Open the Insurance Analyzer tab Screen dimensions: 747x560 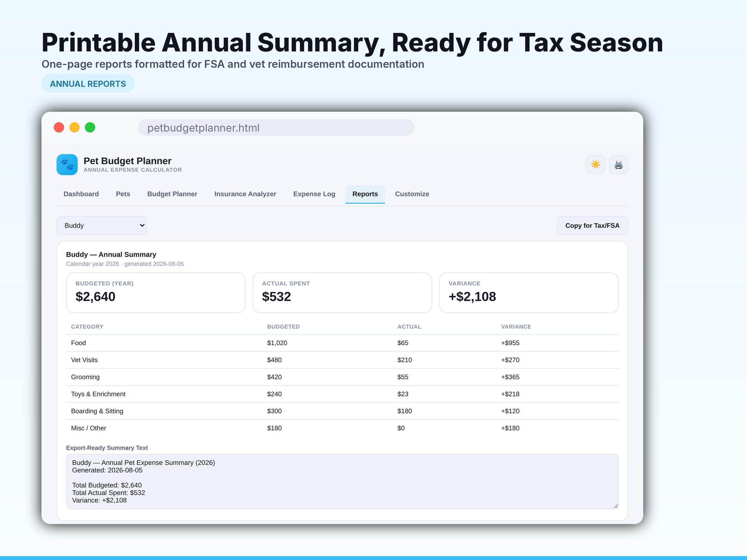(245, 194)
